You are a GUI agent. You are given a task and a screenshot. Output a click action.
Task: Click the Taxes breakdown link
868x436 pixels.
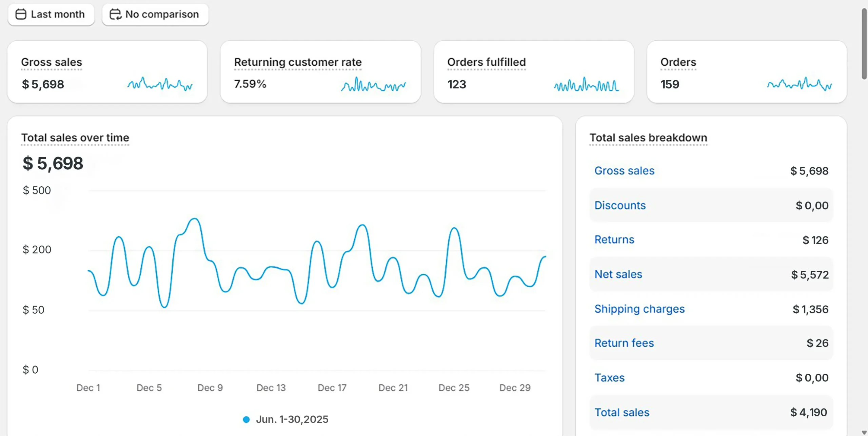pyautogui.click(x=609, y=378)
